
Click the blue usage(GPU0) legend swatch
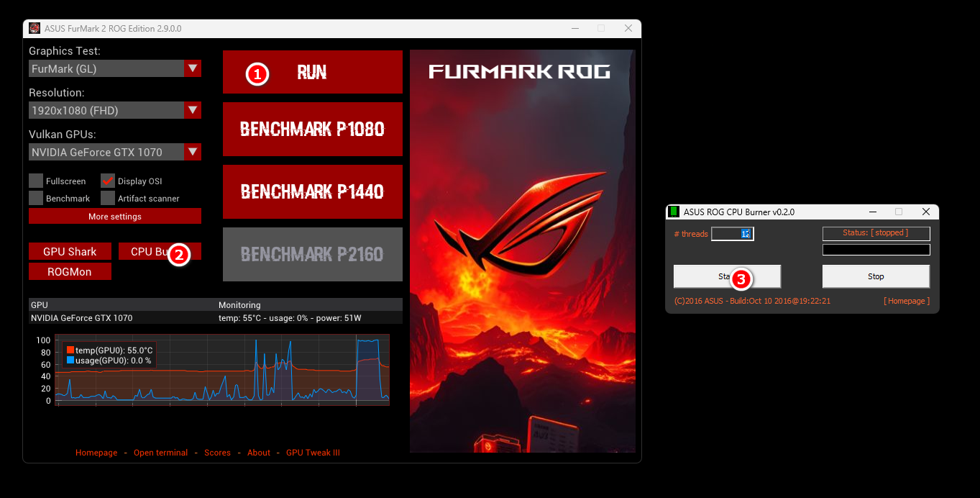70,361
